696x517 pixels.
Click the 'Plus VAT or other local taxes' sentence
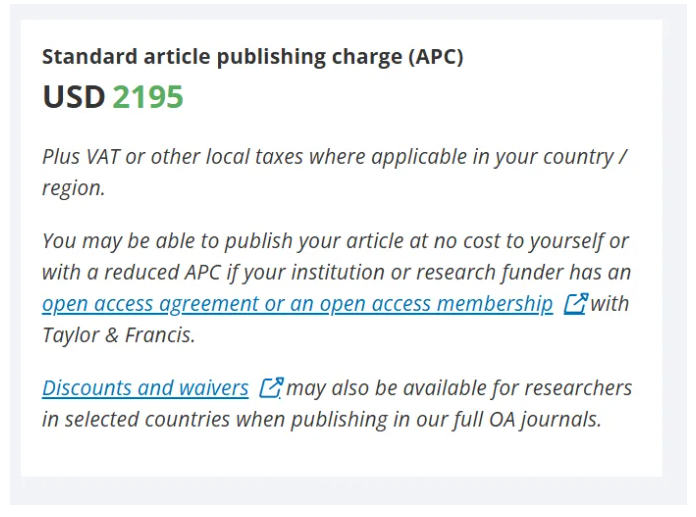pos(335,157)
